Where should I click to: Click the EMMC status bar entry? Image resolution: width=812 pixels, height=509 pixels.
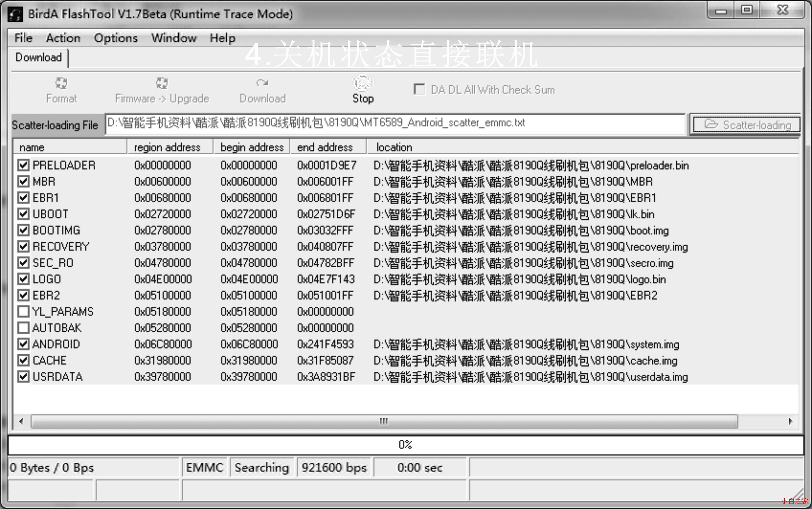click(x=205, y=467)
